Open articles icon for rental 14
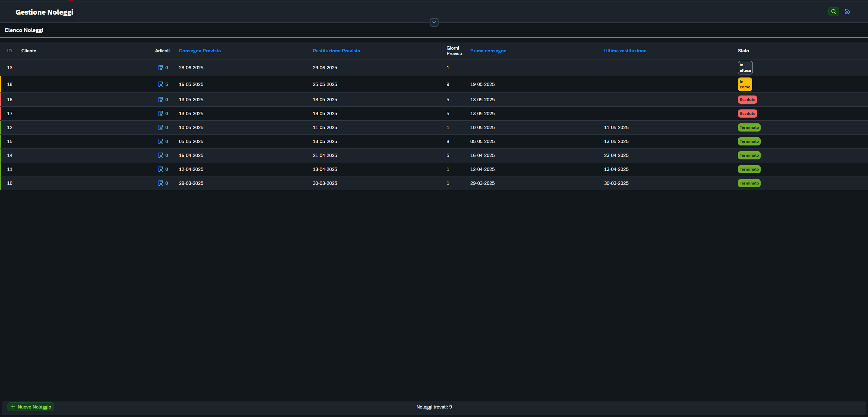This screenshot has height=417, width=868. tap(161, 155)
